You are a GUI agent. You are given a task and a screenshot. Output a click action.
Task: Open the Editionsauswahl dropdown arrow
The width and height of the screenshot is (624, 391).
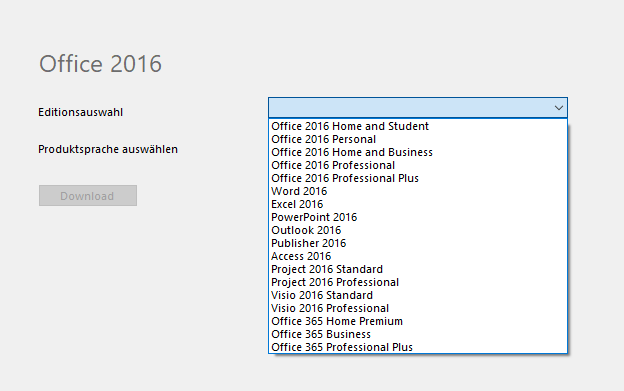coord(558,108)
